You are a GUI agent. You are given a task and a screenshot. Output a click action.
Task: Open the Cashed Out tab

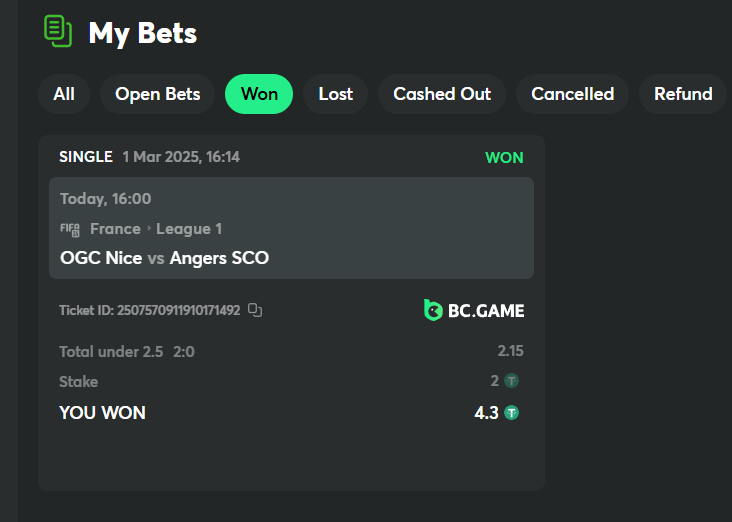442,94
